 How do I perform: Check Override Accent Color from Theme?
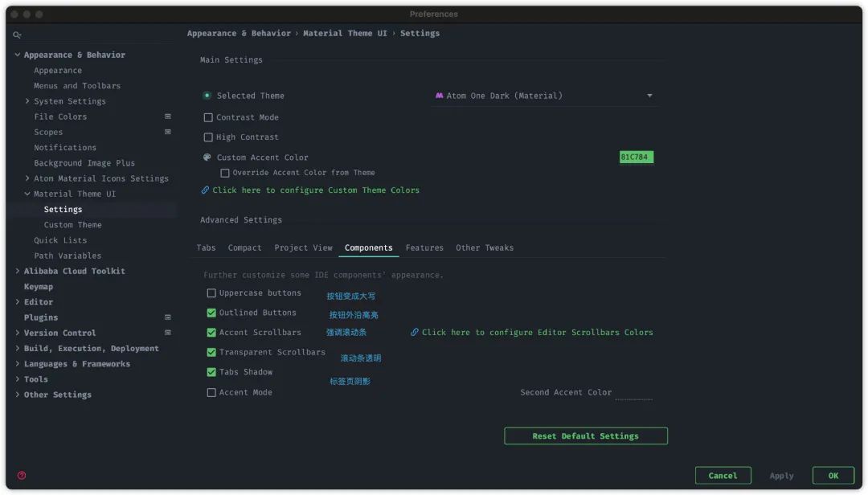click(225, 173)
